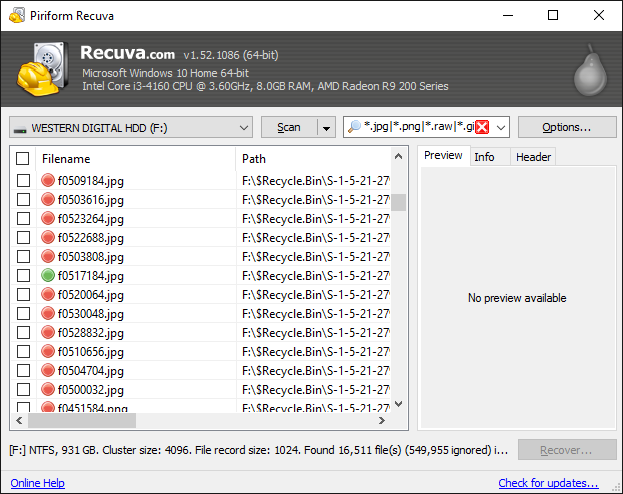Click the Check for updates... link

tap(548, 483)
